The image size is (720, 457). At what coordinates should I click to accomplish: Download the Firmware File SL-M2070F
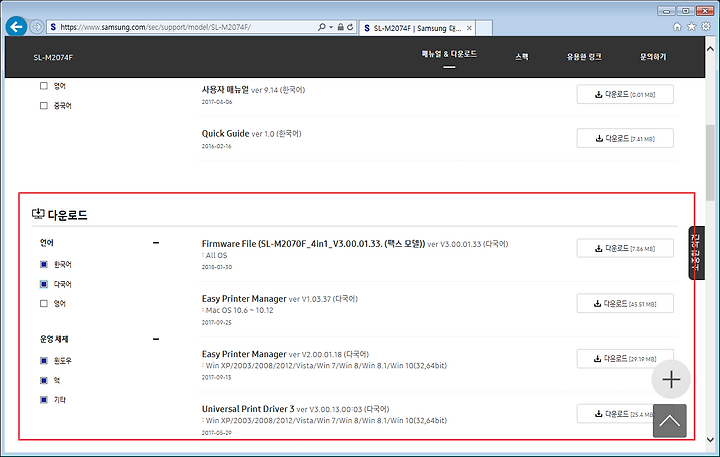pos(625,248)
